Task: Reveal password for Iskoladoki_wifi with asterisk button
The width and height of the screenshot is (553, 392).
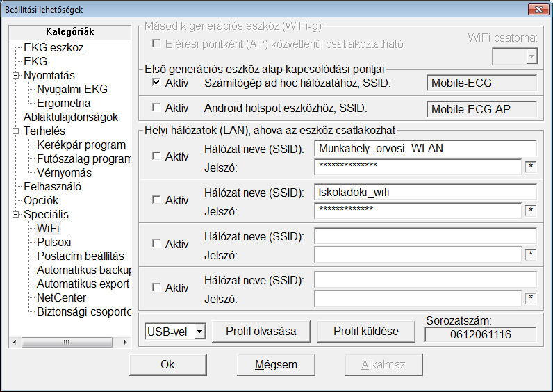Action: (531, 211)
